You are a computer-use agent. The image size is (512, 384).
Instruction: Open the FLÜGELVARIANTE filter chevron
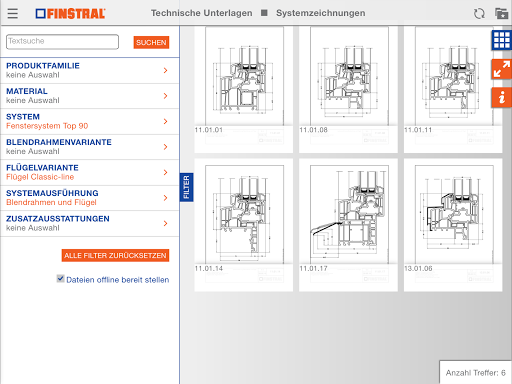[165, 172]
